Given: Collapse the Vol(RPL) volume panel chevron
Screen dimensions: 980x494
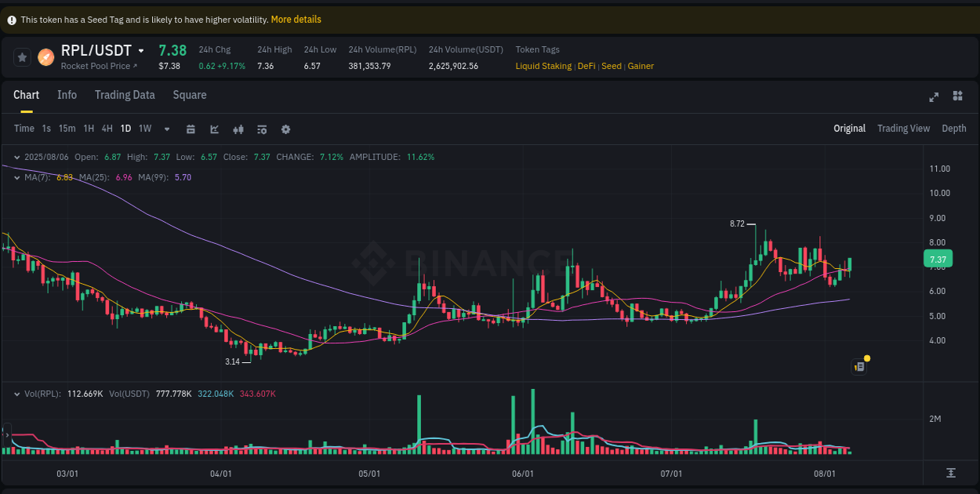Looking at the screenshot, I should pyautogui.click(x=16, y=394).
